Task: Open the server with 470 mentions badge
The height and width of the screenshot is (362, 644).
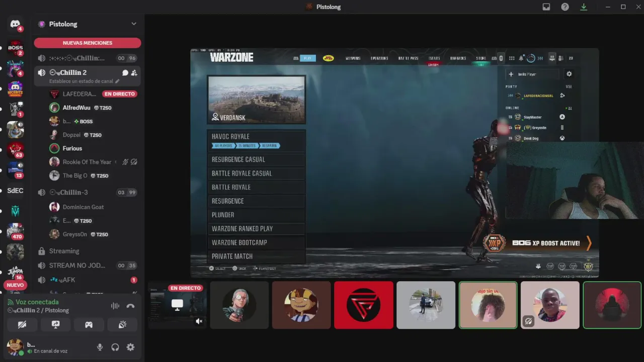Action: (15, 231)
